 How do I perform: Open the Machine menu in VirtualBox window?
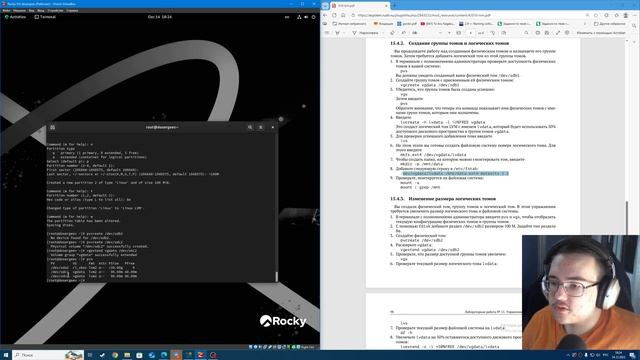(19, 11)
